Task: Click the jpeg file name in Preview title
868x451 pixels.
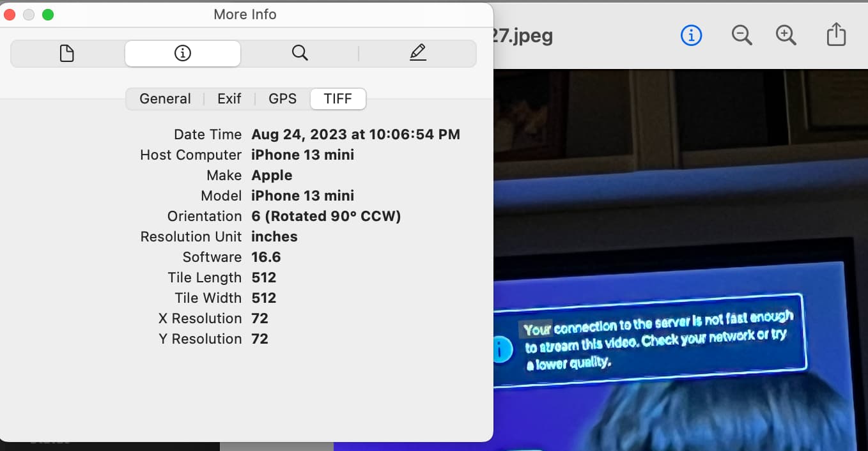Action: (523, 35)
